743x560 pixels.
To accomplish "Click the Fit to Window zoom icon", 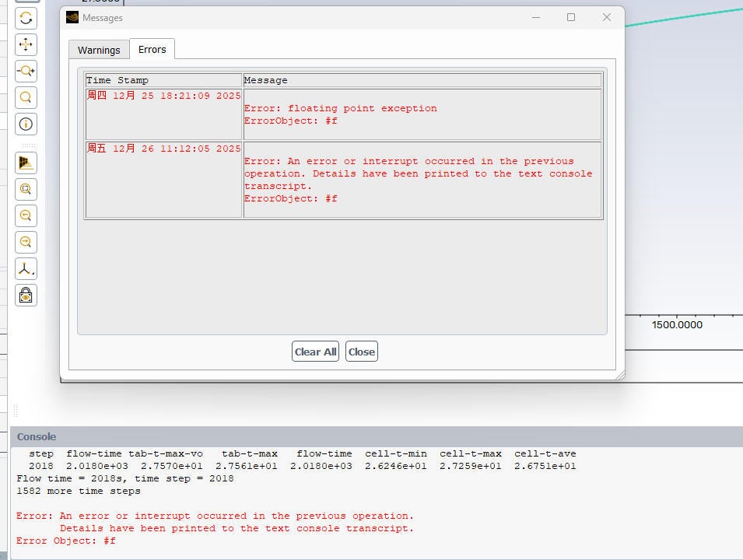I will (26, 190).
